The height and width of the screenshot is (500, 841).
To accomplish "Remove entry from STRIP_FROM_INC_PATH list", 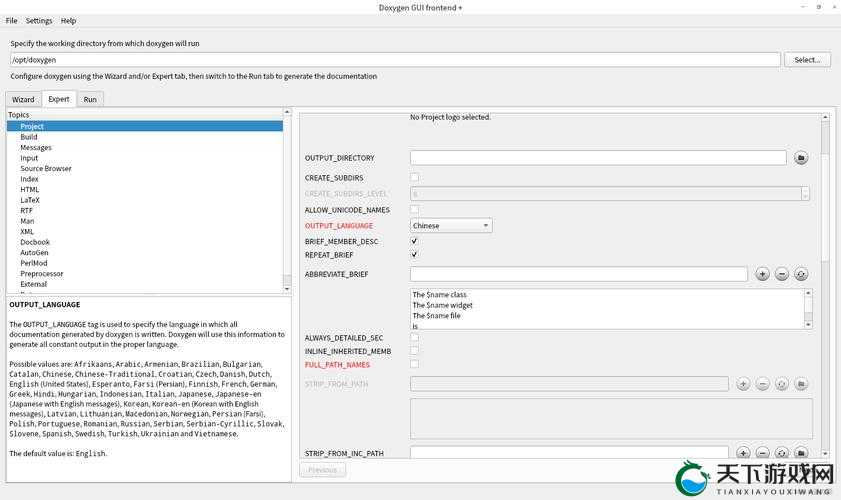I will pyautogui.click(x=762, y=453).
